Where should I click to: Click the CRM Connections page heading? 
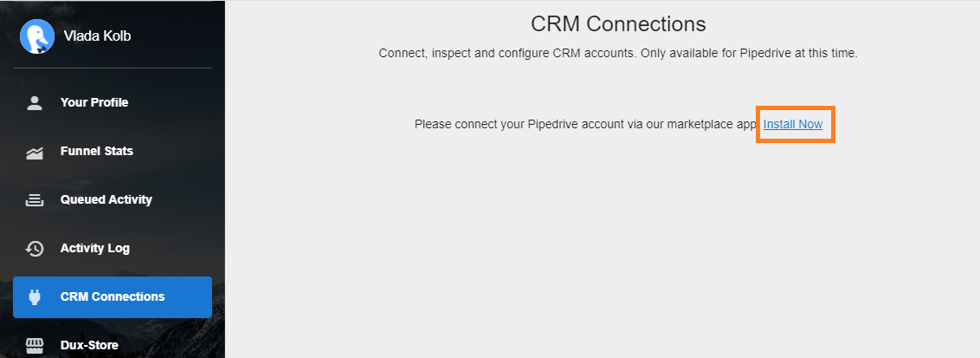(x=618, y=23)
